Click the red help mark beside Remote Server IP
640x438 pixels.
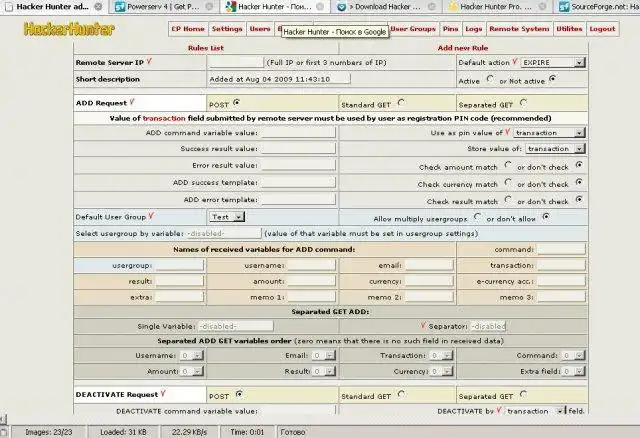tap(149, 61)
